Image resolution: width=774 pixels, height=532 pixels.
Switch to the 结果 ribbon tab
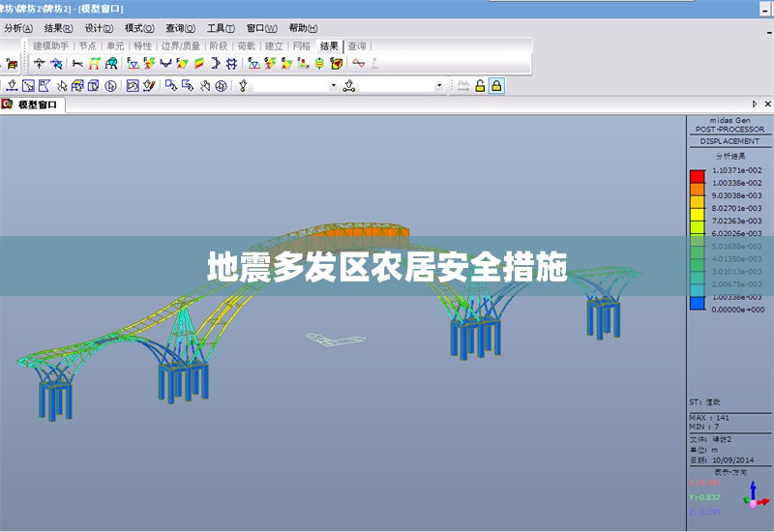tap(329, 45)
